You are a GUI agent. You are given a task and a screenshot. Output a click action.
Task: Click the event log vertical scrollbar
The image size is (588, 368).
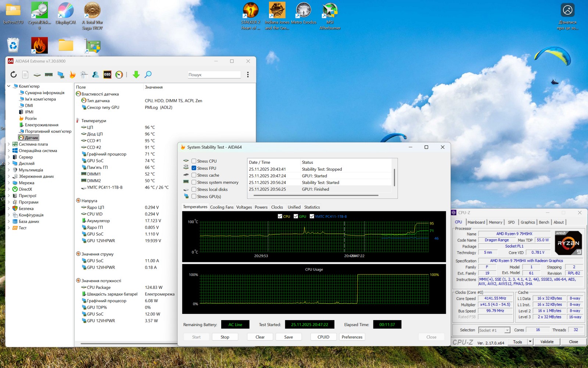pyautogui.click(x=394, y=177)
